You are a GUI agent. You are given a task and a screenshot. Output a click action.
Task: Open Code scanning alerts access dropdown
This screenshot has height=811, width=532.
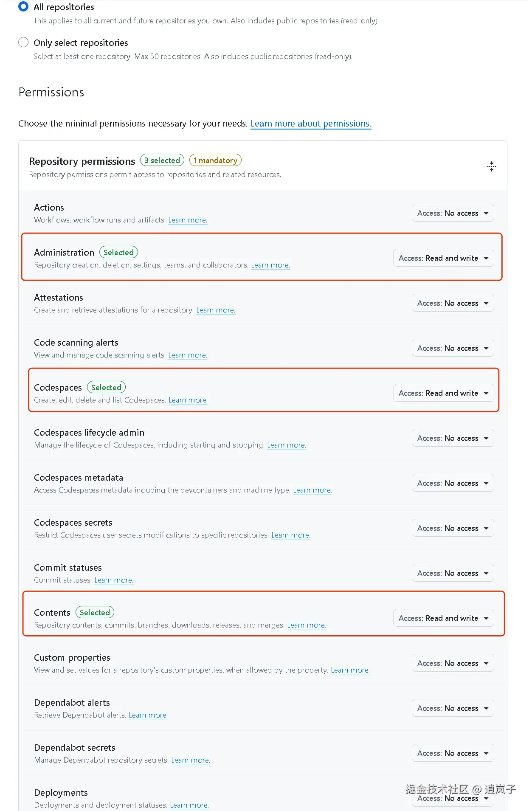coord(453,348)
